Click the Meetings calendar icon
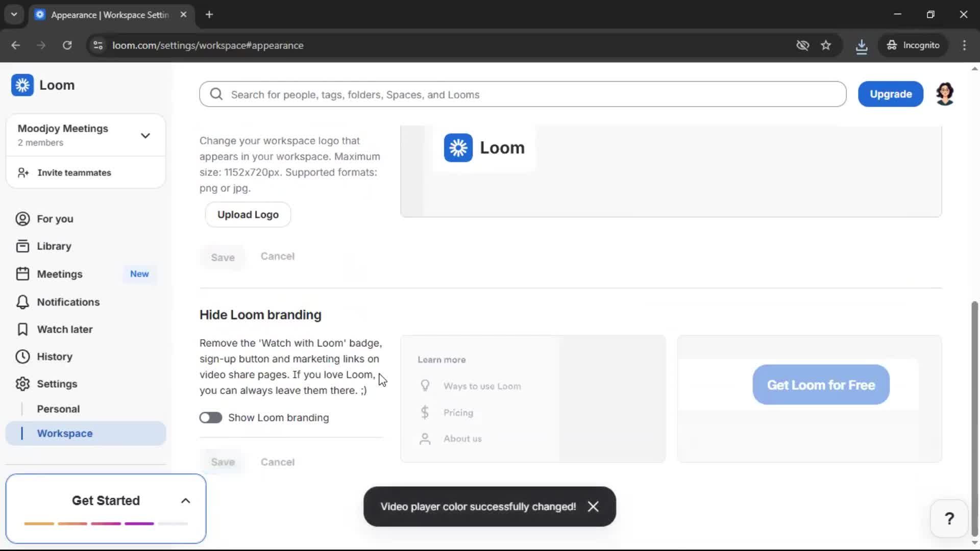Image resolution: width=980 pixels, height=551 pixels. (22, 273)
